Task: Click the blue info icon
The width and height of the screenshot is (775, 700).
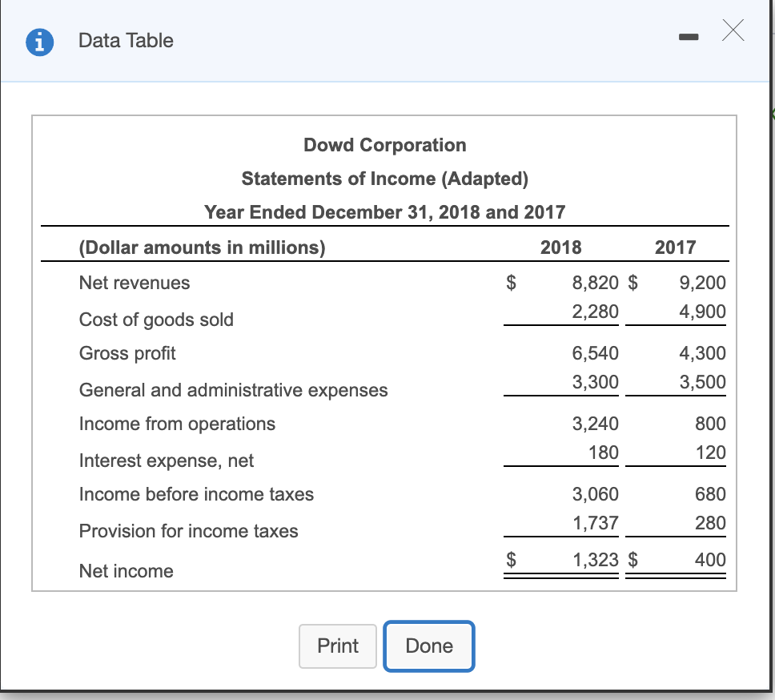Action: coord(39,42)
